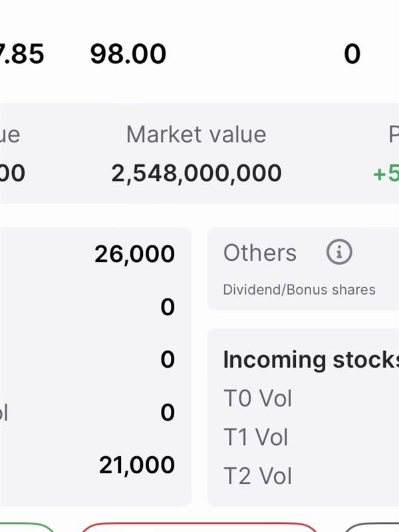Tap the red-outlined button at the bottom
The image size is (399, 532).
199,527
